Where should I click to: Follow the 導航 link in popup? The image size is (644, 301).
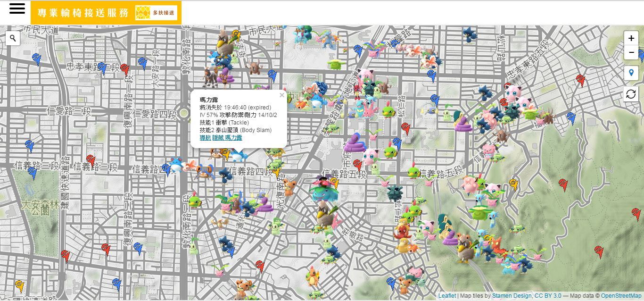click(205, 137)
